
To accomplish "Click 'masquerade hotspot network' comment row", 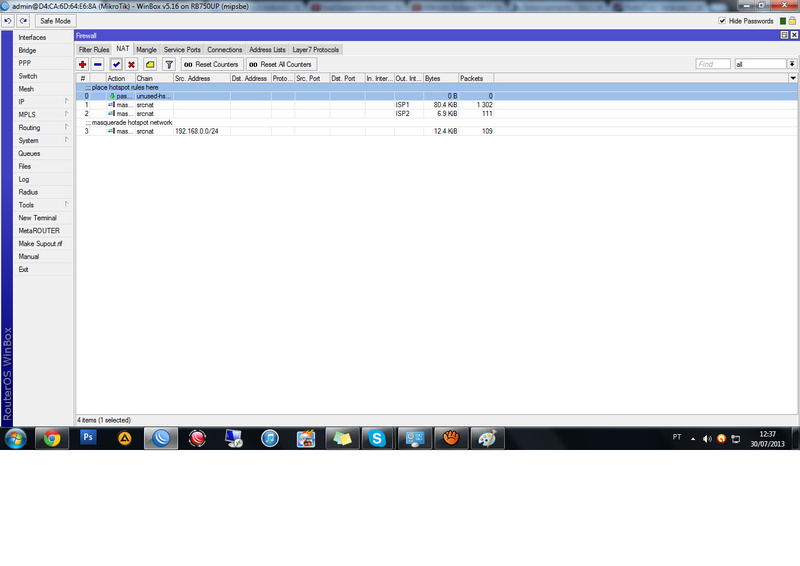I will (437, 122).
